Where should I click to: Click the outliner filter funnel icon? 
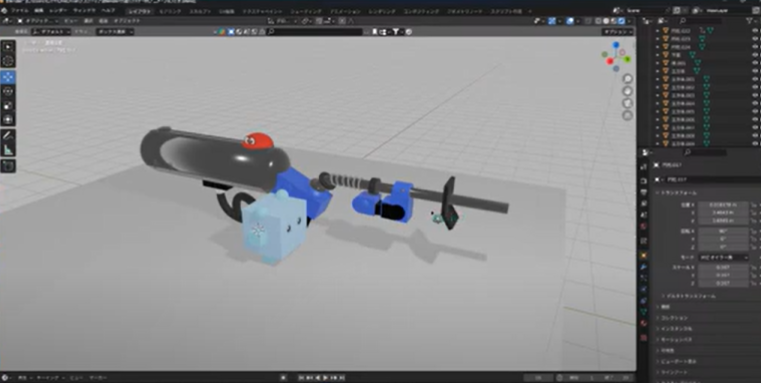click(750, 21)
